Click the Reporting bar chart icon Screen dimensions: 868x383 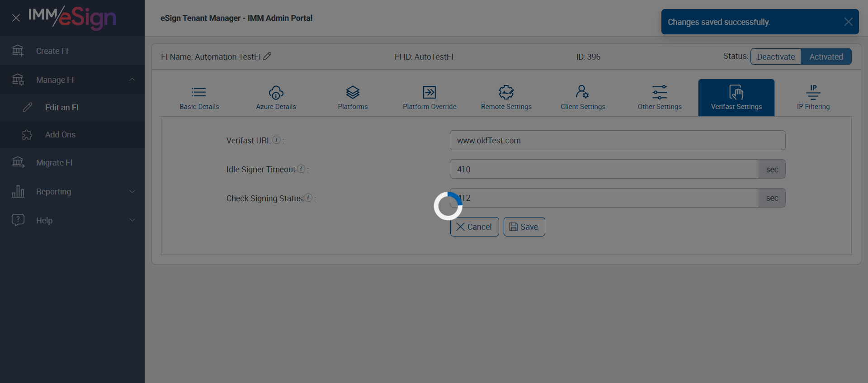pyautogui.click(x=18, y=191)
